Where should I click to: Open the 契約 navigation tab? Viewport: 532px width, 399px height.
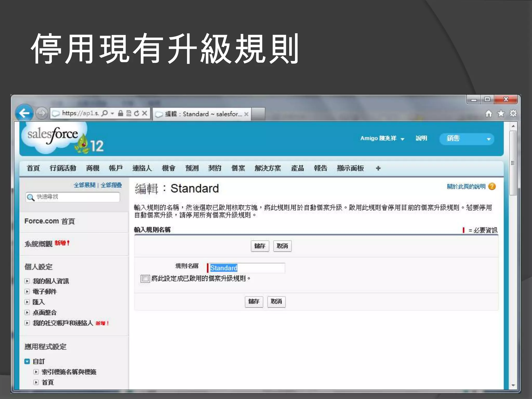point(215,168)
